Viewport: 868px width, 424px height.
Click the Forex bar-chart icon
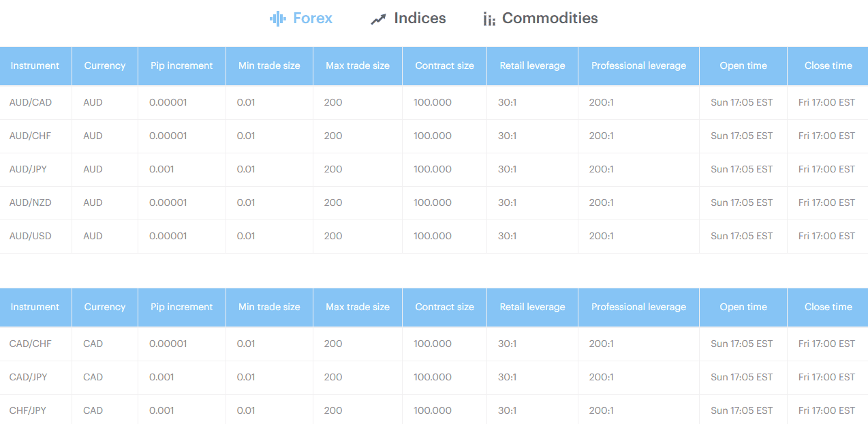279,18
